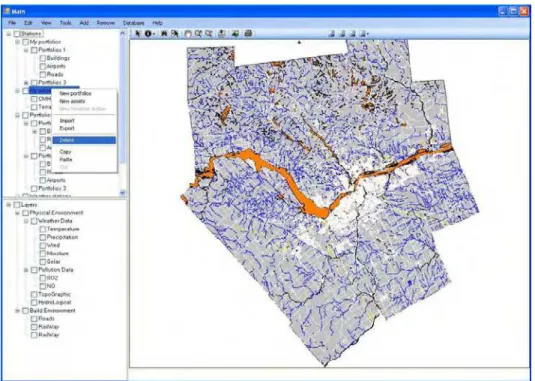Screen dimensions: 535x381
Task: Toggle the Build Environment node expander
Action: 17,311
